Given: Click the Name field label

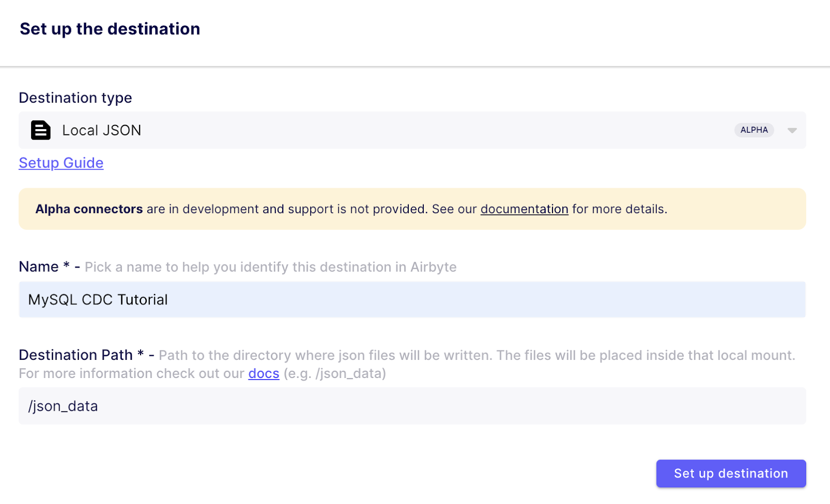Looking at the screenshot, I should tap(39, 267).
